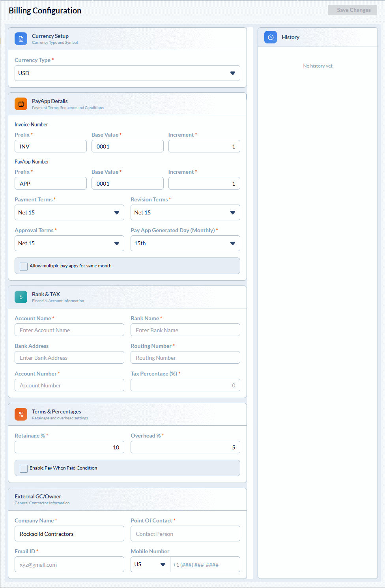Click the Routing Number input field
The height and width of the screenshot is (588, 385).
point(185,358)
